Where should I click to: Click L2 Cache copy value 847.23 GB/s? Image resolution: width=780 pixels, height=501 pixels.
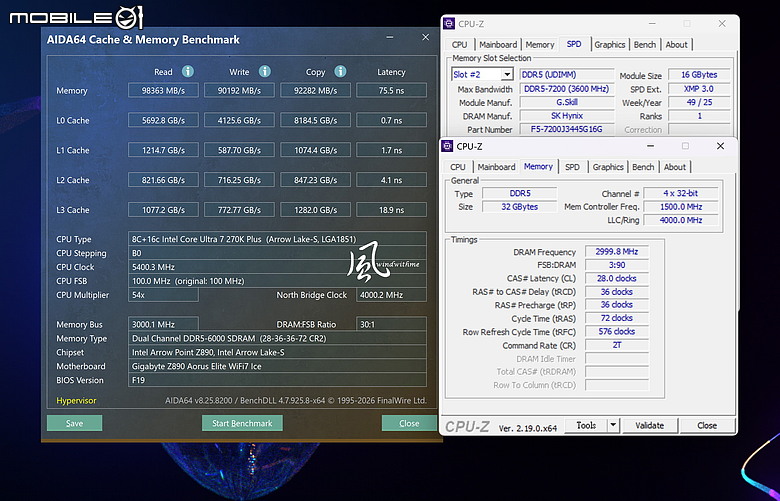tap(315, 180)
